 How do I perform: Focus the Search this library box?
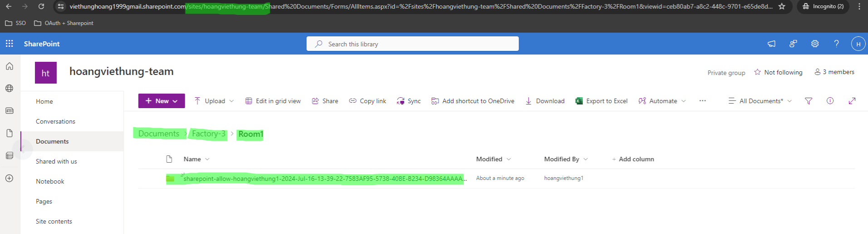(413, 44)
